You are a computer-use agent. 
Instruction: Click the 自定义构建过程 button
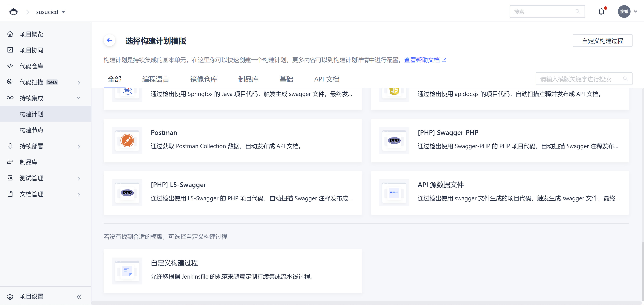point(602,41)
